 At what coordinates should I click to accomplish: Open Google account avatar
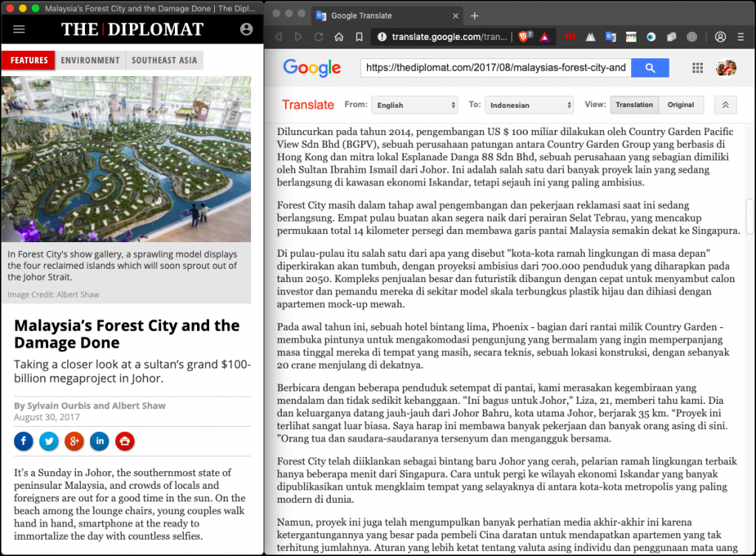pos(726,68)
